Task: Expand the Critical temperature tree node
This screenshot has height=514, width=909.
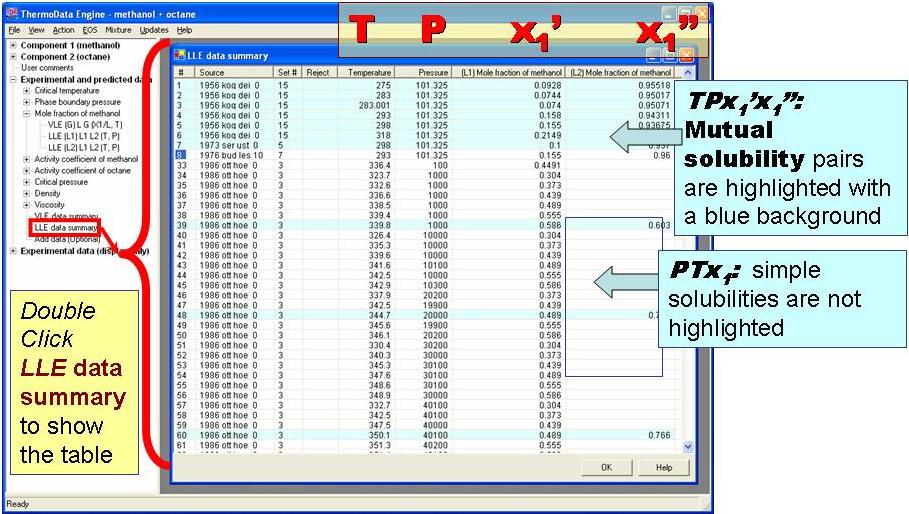Action: coord(26,91)
